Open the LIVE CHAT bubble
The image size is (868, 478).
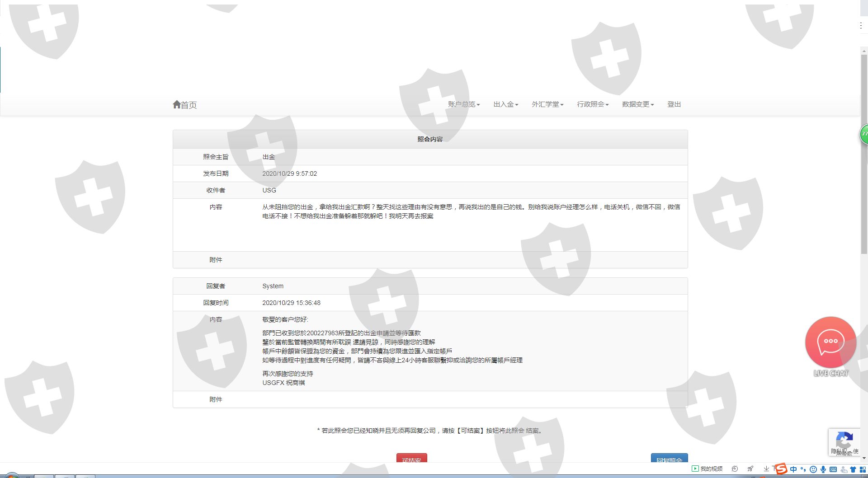tap(830, 342)
